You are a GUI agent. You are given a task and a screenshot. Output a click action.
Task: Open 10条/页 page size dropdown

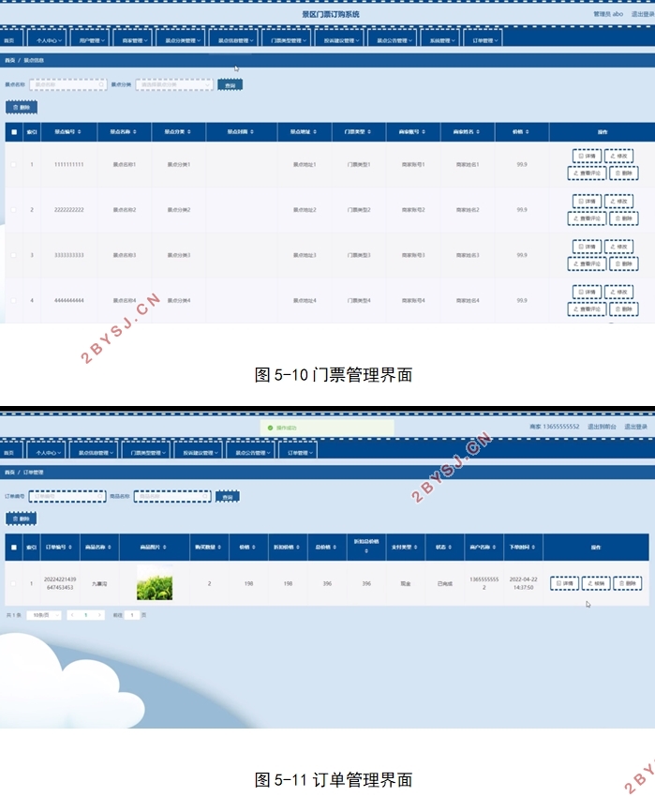click(43, 615)
